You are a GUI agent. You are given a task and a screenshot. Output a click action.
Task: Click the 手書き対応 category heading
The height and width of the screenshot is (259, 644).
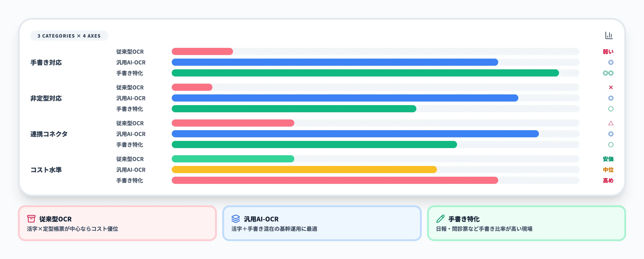point(46,63)
